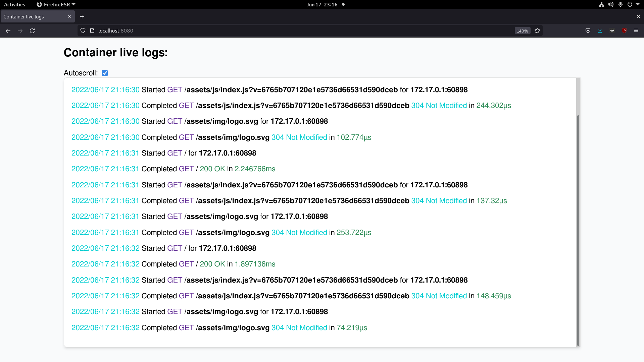
Task: Disable the Autoscroll checkbox
Action: coord(105,73)
